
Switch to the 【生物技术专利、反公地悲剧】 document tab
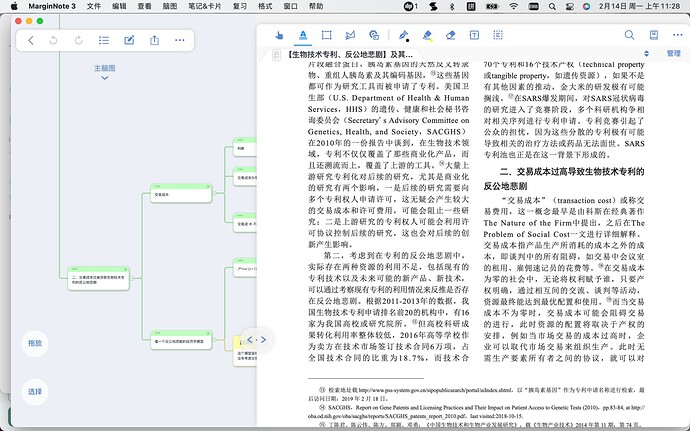click(350, 55)
